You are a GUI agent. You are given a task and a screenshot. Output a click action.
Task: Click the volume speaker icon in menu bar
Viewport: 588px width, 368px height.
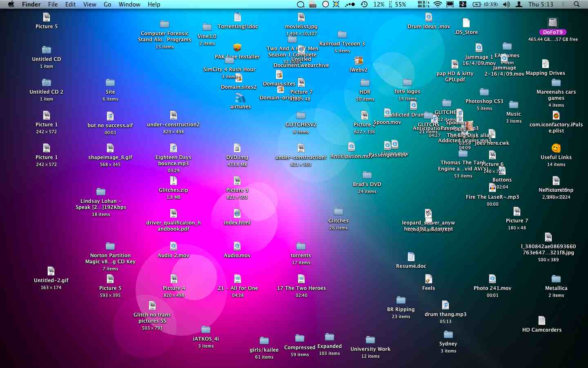[506, 4]
